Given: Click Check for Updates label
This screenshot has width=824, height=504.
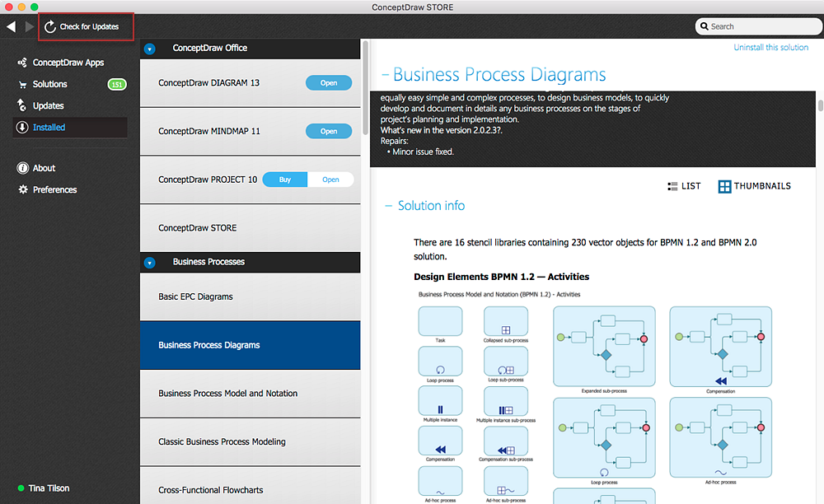Looking at the screenshot, I should (89, 27).
